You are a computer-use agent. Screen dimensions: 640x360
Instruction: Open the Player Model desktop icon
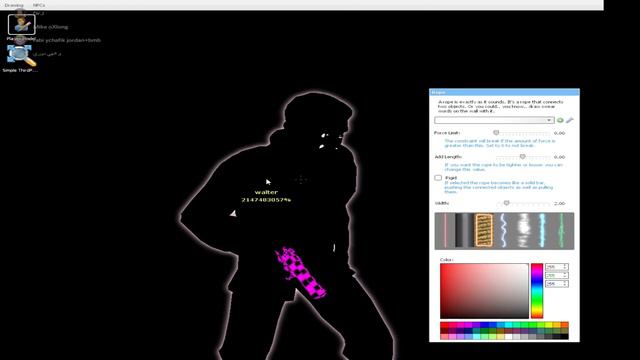point(22,24)
